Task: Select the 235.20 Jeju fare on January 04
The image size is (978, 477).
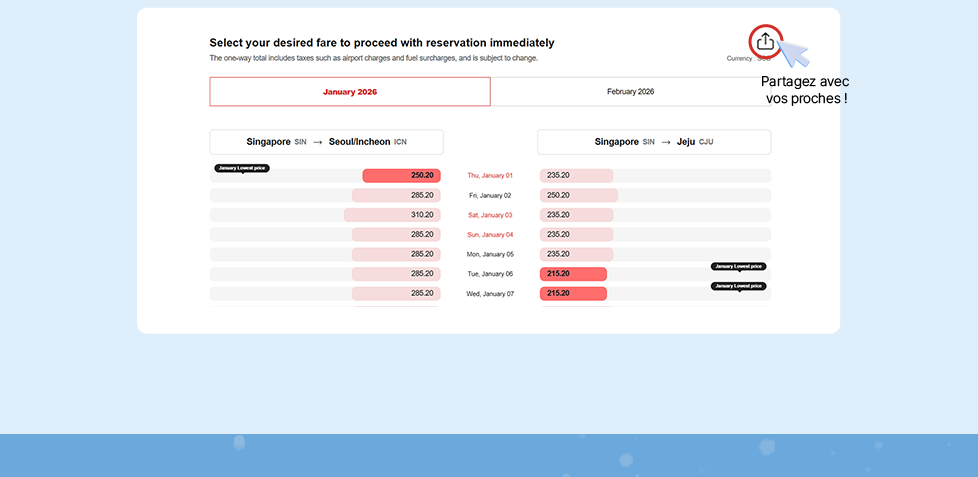Action: pos(576,235)
